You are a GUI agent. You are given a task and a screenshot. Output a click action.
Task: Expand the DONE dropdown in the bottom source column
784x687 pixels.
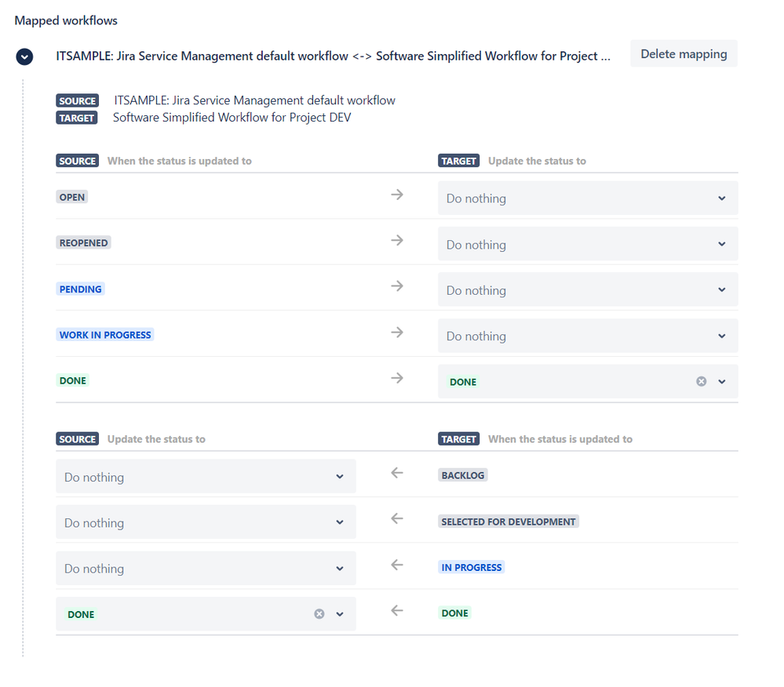(339, 613)
